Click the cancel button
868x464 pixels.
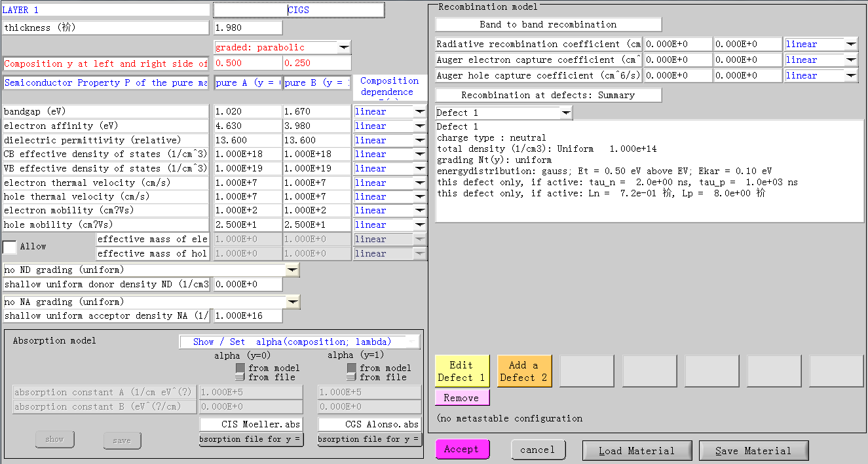click(x=538, y=450)
